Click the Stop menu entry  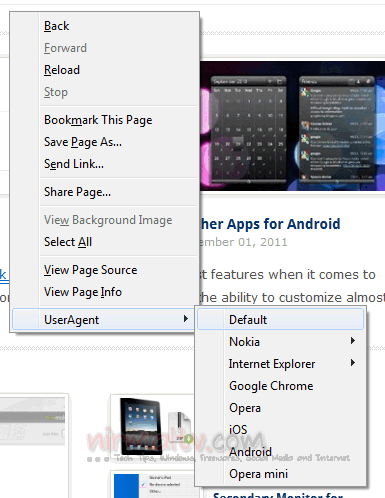(x=105, y=92)
